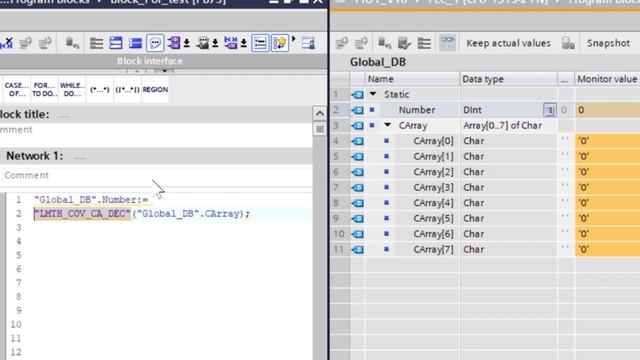
Task: Click the grayed cylinder-arrow icon in left toolbar
Action: coord(72,43)
